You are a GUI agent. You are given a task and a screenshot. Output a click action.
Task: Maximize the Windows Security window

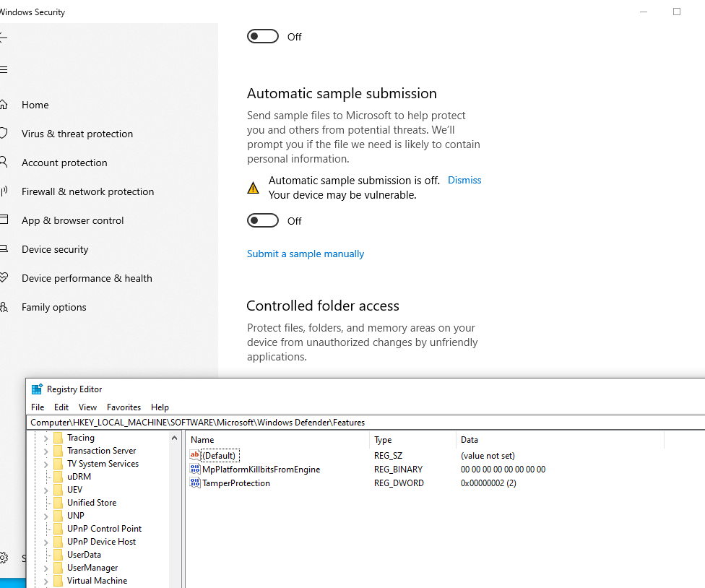[x=677, y=12]
